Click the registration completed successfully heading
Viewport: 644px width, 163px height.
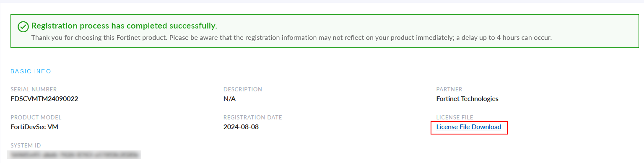click(124, 26)
